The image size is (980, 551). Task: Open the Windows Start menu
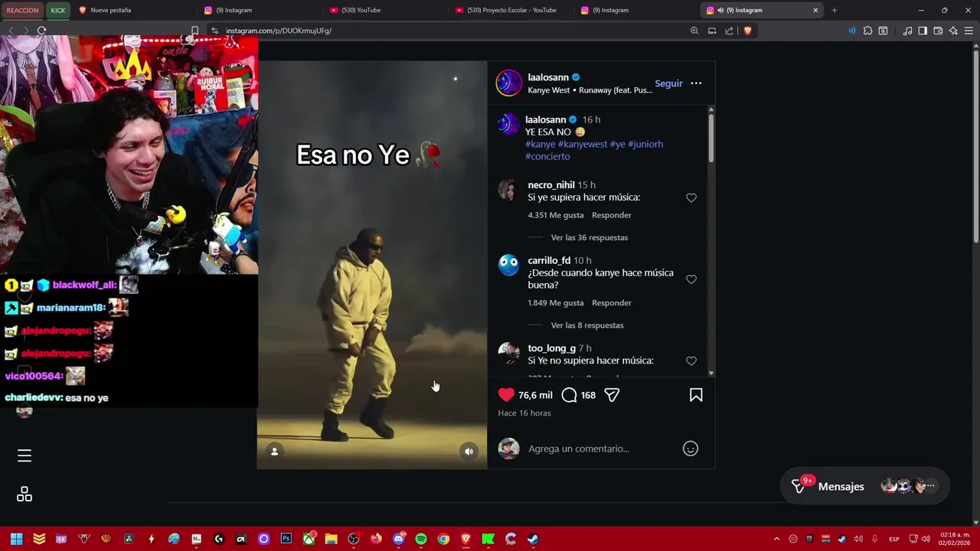(16, 539)
